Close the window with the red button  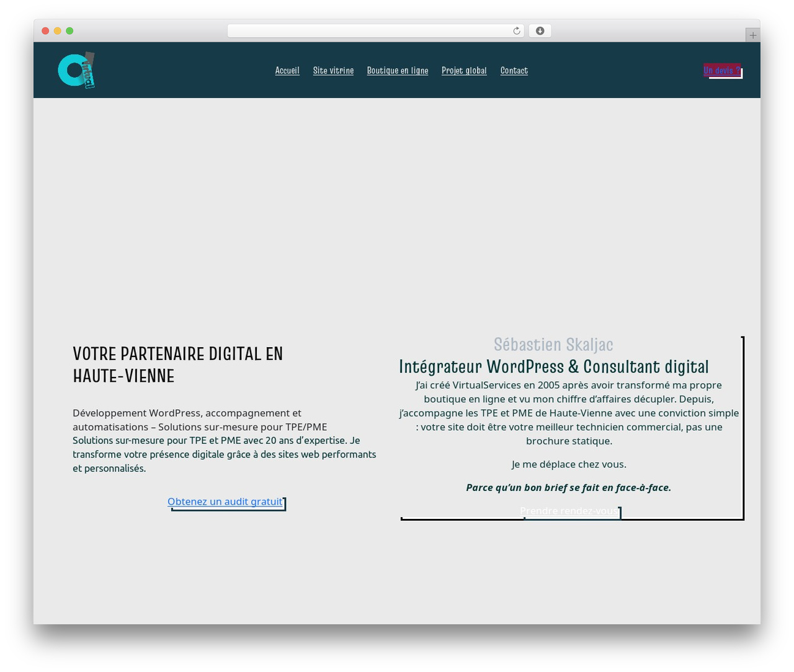coord(45,31)
